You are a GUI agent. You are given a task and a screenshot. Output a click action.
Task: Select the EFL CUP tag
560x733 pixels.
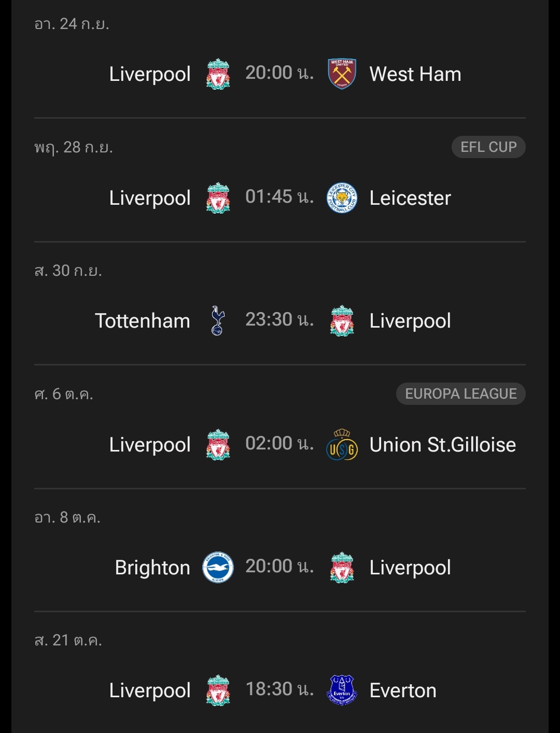click(x=488, y=147)
